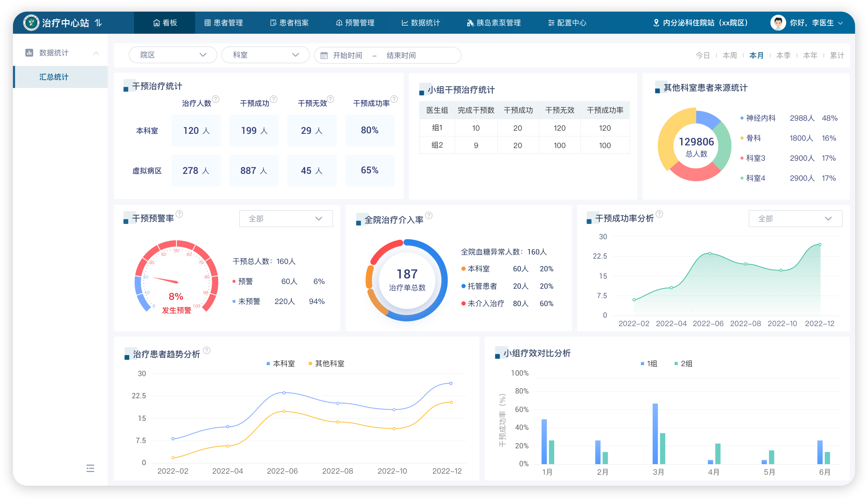Open the 患者管理 nav tab
The width and height of the screenshot is (868, 500).
[x=224, y=23]
